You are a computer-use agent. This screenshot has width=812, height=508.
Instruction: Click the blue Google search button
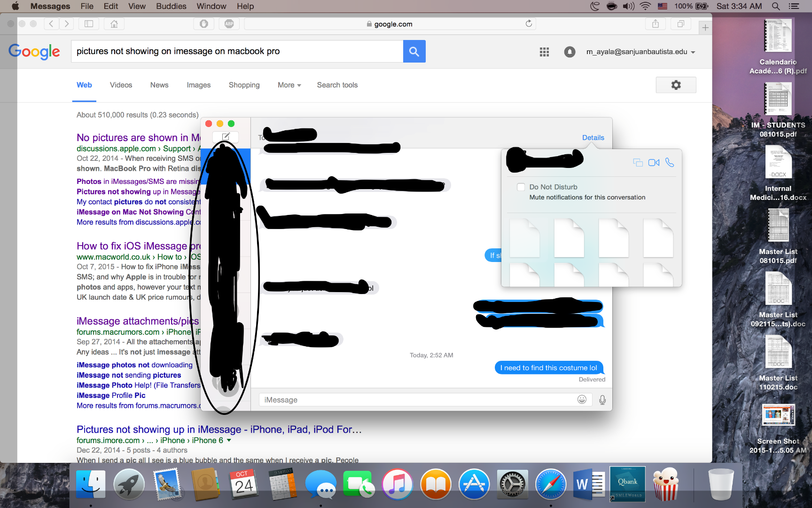(414, 51)
